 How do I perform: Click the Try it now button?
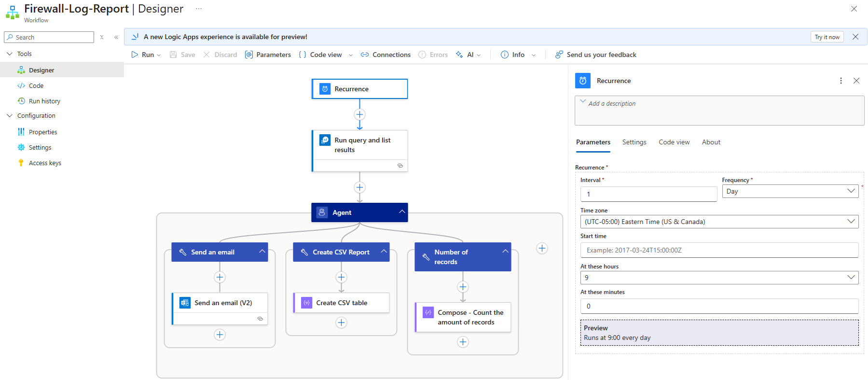[827, 37]
